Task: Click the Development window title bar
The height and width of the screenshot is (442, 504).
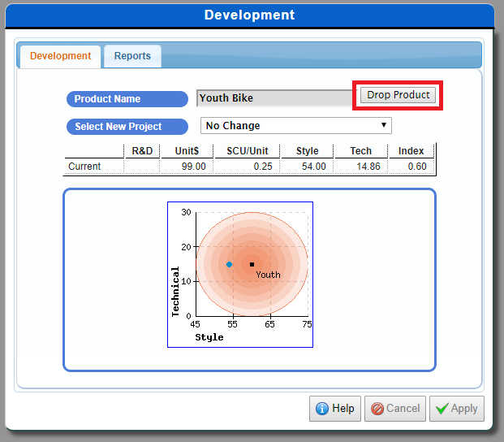Action: (x=249, y=15)
